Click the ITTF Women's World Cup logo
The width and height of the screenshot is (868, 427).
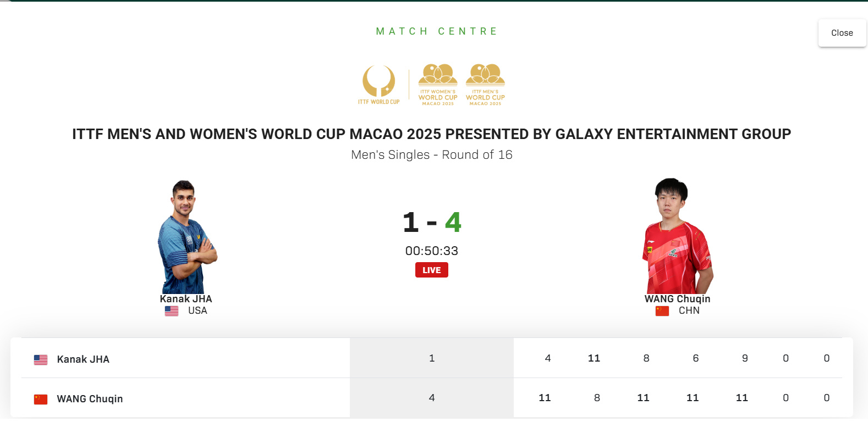tap(438, 85)
